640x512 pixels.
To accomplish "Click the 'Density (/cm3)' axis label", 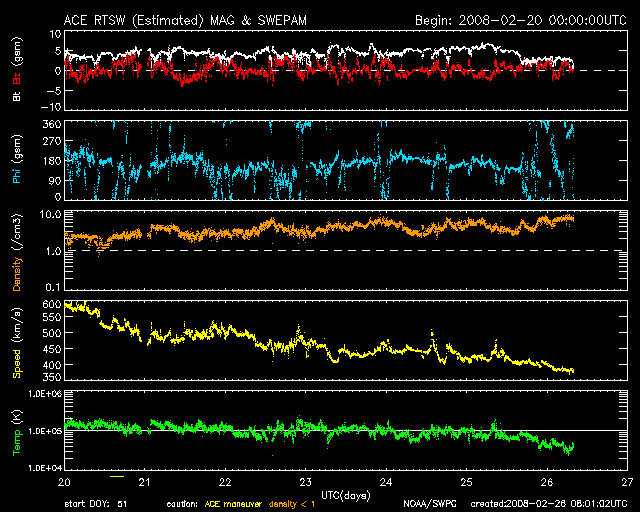I will point(17,252).
